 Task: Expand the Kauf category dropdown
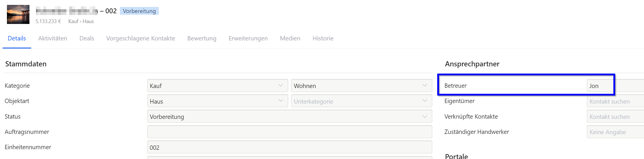coord(217,86)
